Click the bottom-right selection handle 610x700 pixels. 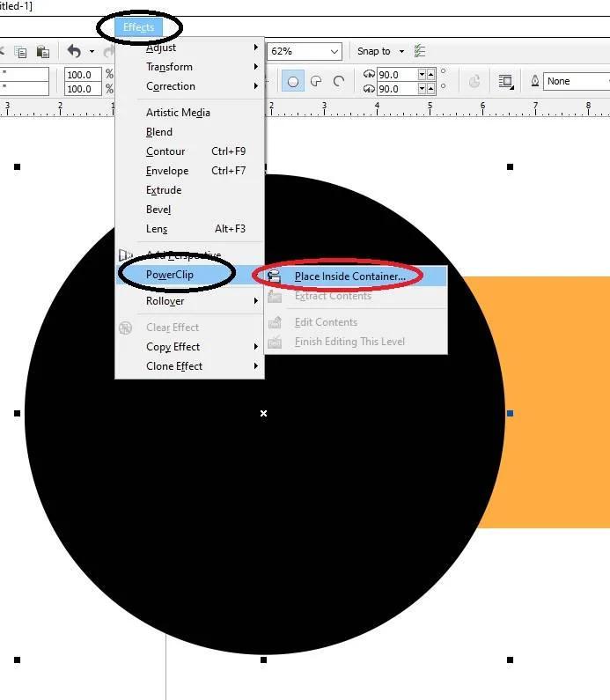(x=511, y=659)
